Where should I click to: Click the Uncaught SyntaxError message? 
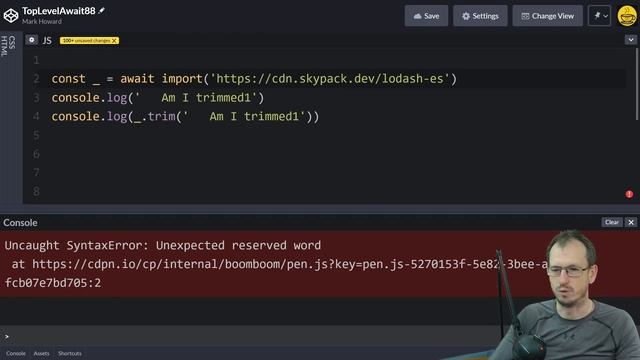point(163,245)
